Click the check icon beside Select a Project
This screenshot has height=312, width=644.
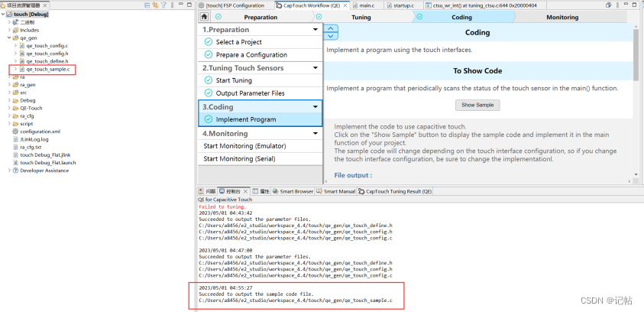point(209,42)
